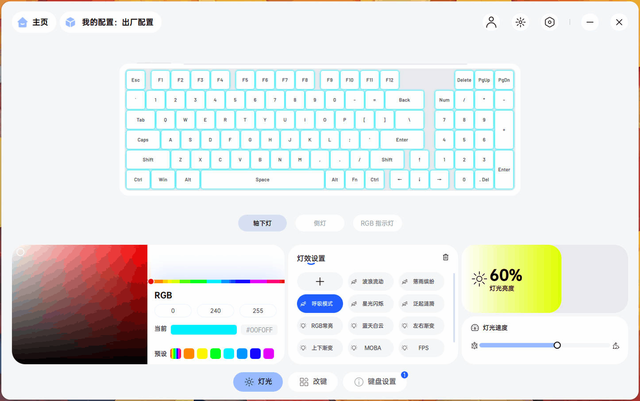Click the lighting effects list scrollbar
The image size is (640, 401).
click(454, 308)
